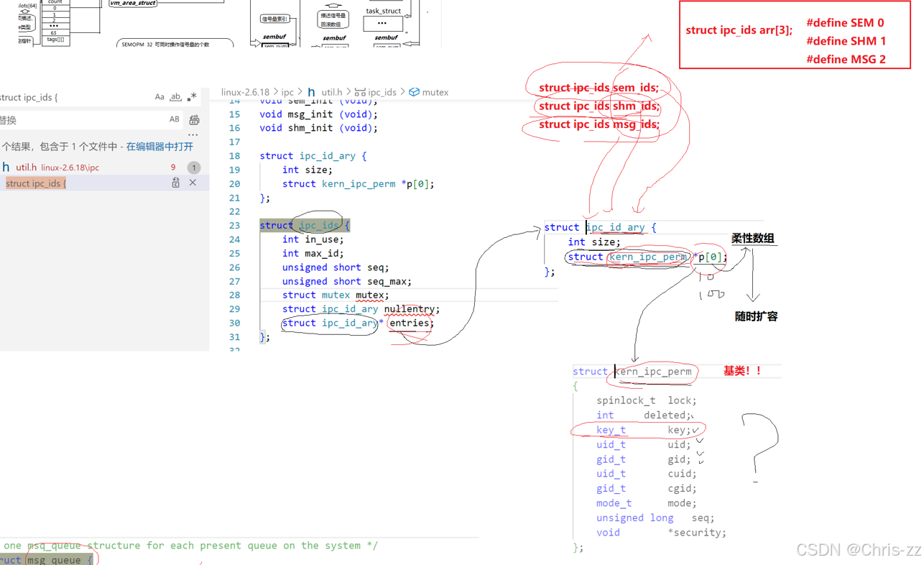
Task: Click 'int in_use;' on line 24
Action: (x=313, y=239)
